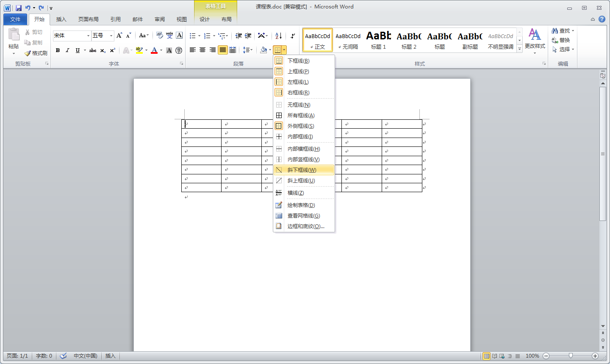Toggle subscript formatting
Screen dimensions: 610x364
(x=103, y=50)
